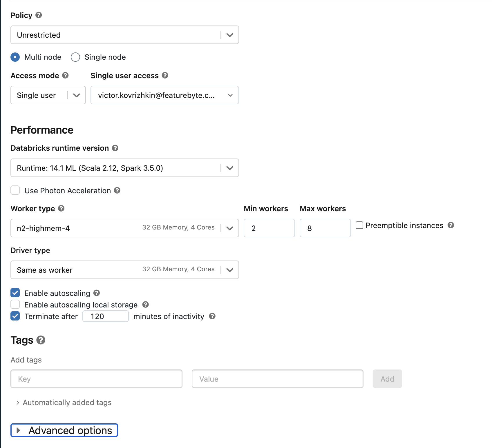The image size is (492, 448).
Task: Click the Policy help icon
Action: (39, 15)
